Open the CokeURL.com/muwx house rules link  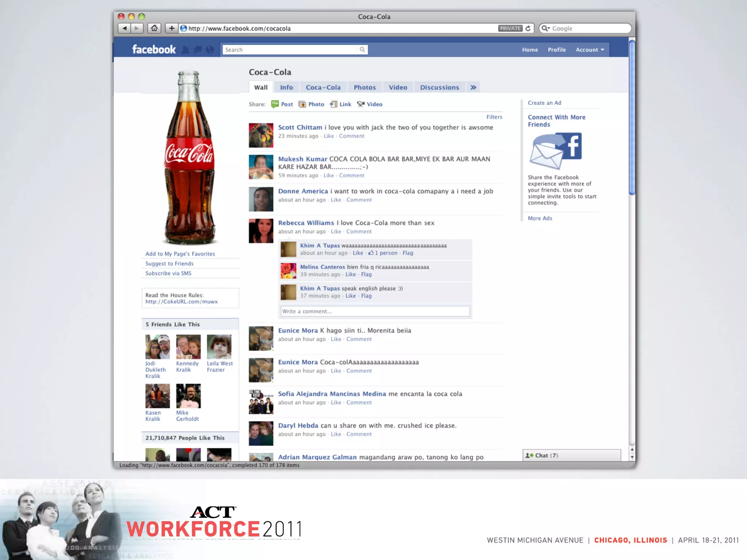181,302
